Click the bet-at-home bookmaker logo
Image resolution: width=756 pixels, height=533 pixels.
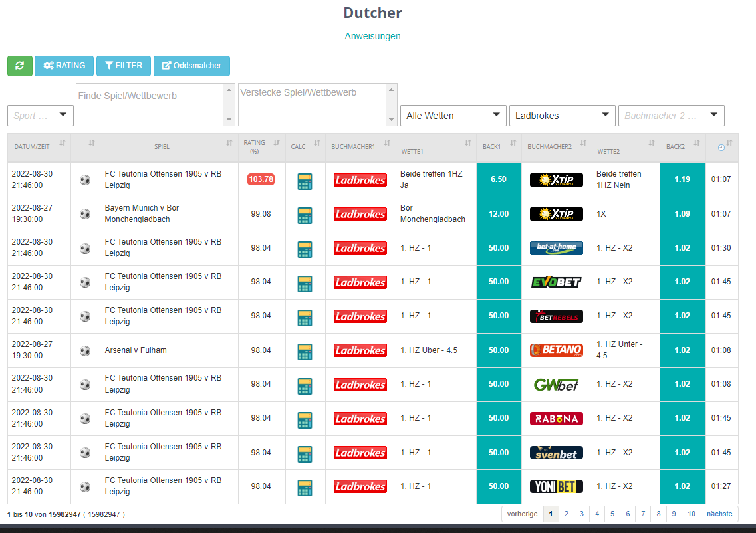[x=556, y=248]
